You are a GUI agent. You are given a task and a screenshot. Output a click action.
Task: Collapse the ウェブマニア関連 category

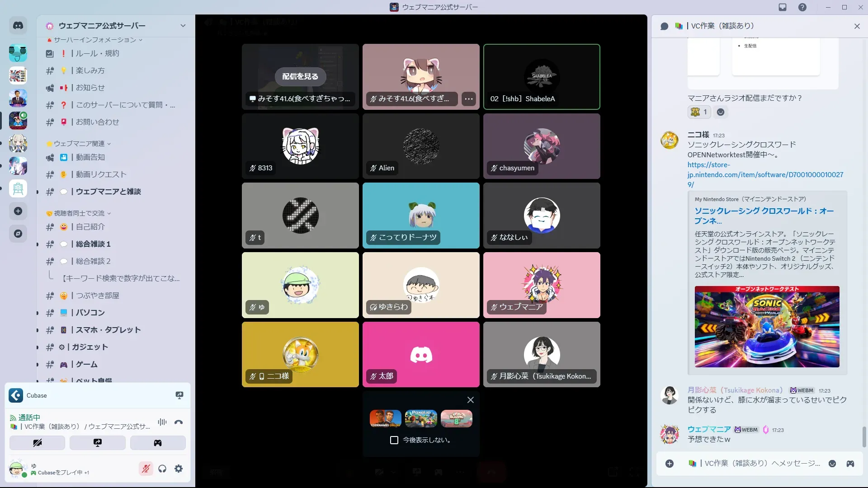point(79,144)
